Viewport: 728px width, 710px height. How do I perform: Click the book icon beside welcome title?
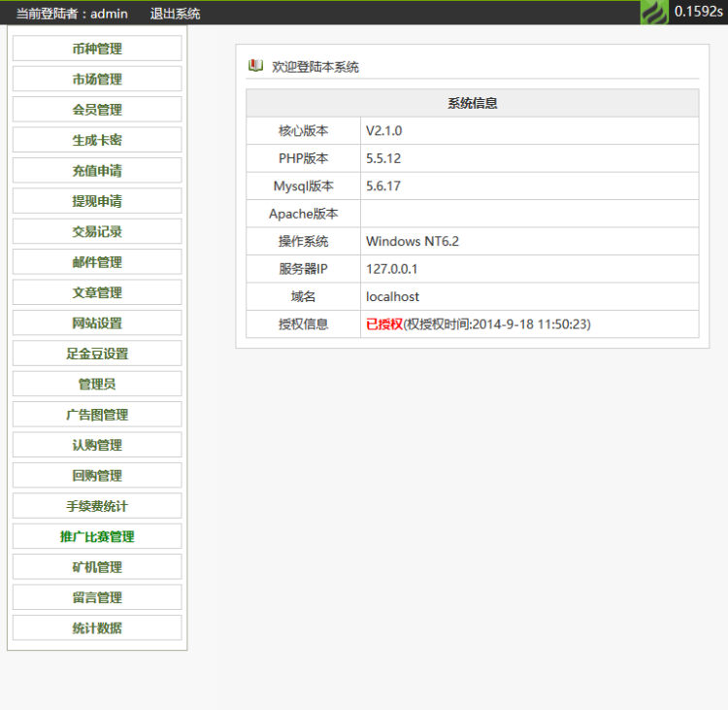point(255,65)
